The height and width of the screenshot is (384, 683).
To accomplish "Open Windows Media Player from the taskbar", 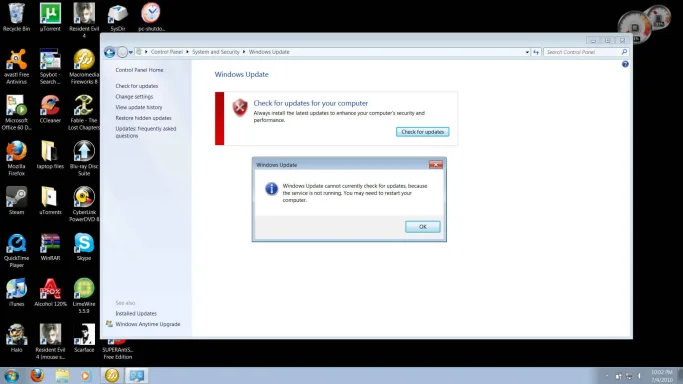I will coord(86,375).
